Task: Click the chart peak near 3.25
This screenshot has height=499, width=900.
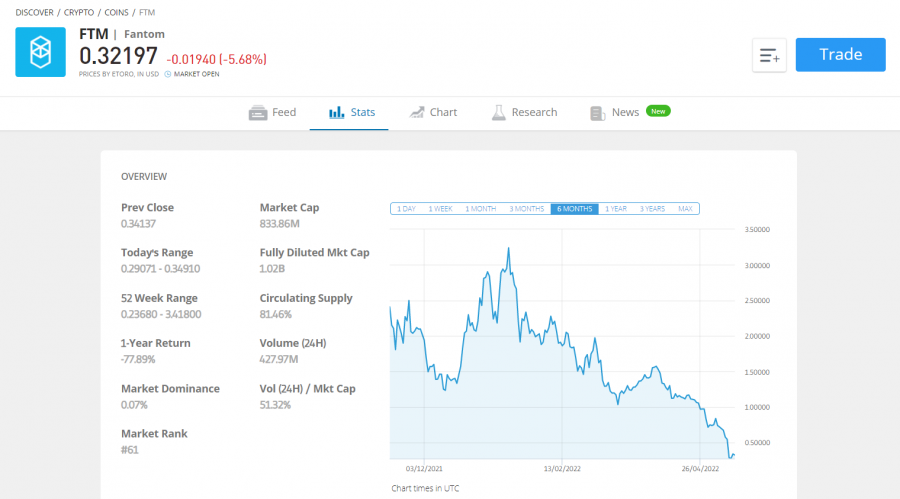Action: 509,249
